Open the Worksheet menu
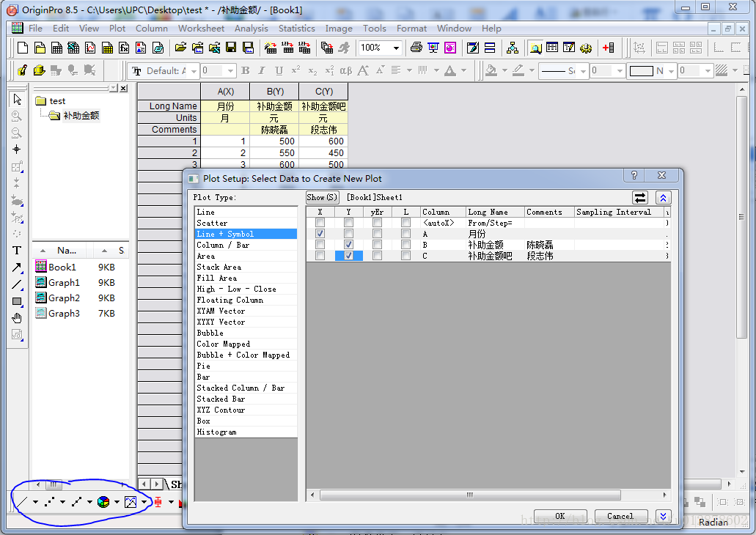This screenshot has height=535, width=756. (201, 29)
